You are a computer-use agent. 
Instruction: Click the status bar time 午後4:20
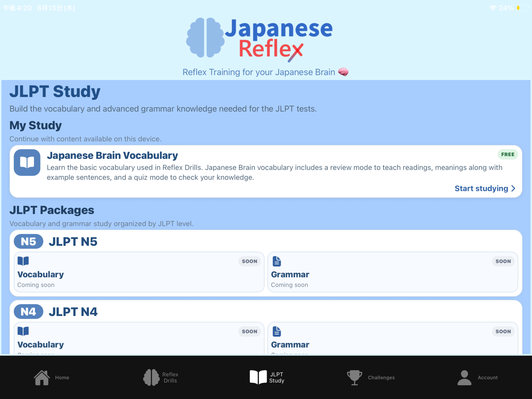click(x=17, y=8)
